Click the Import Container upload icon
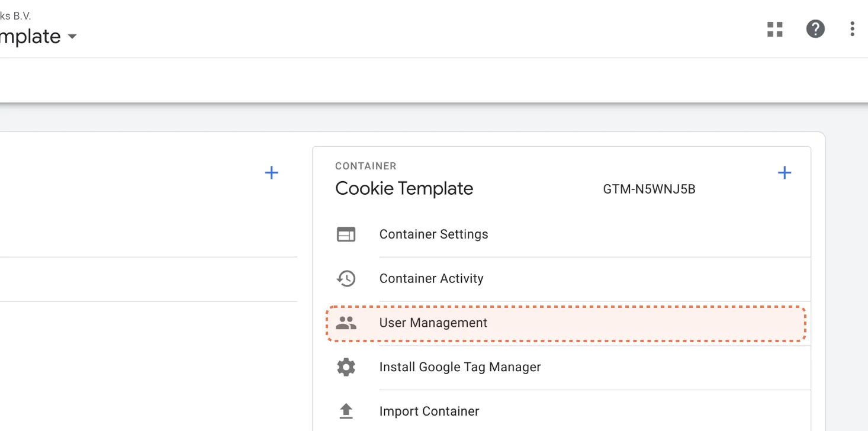 pyautogui.click(x=346, y=411)
